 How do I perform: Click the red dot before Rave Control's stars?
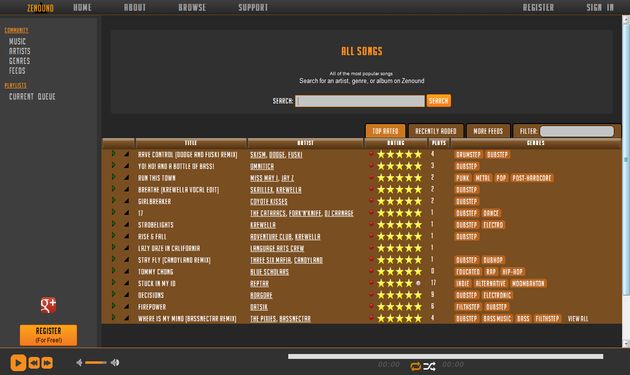[371, 154]
